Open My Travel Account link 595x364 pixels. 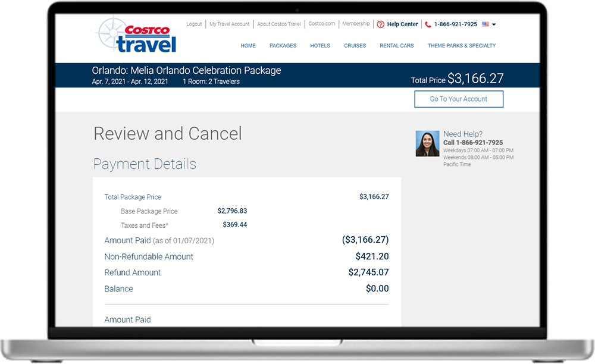(x=229, y=24)
